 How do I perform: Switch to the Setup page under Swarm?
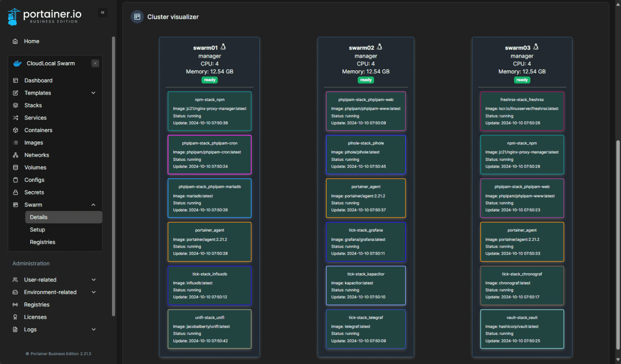point(37,229)
